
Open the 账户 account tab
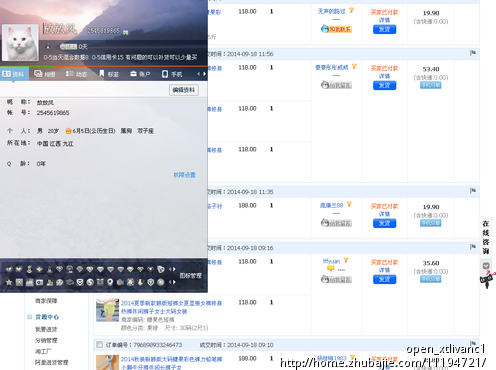click(140, 74)
